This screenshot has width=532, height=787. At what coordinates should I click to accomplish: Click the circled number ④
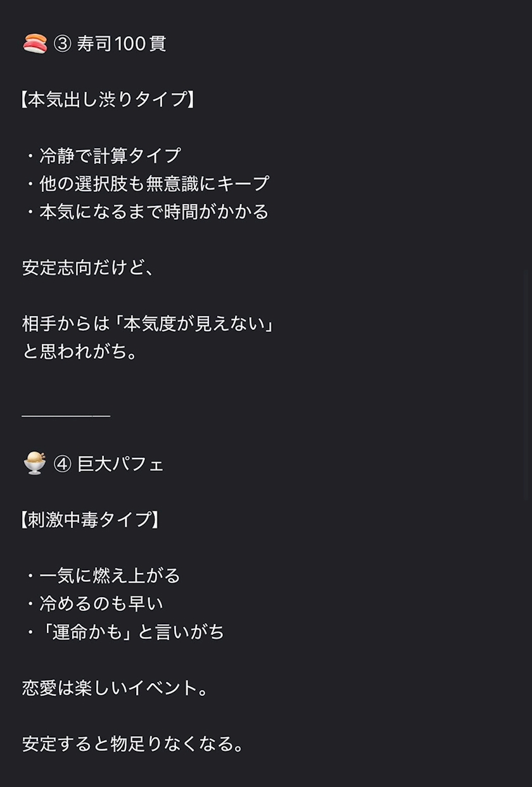click(62, 464)
